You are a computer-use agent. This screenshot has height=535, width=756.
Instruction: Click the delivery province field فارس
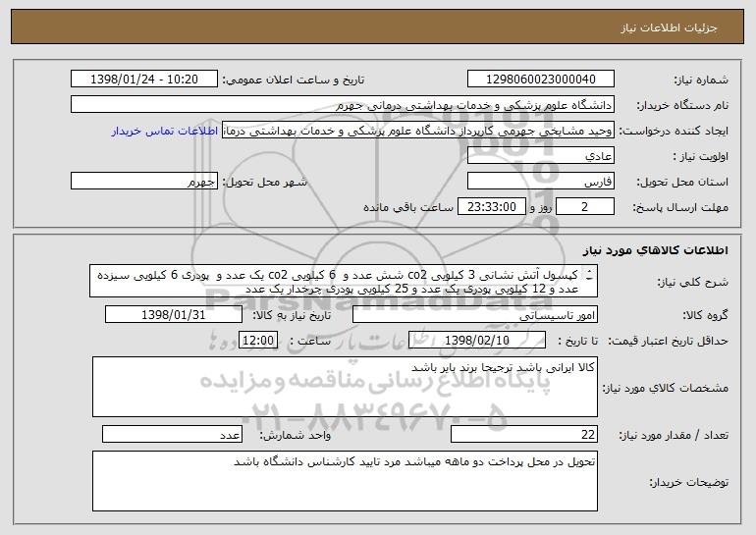click(541, 182)
